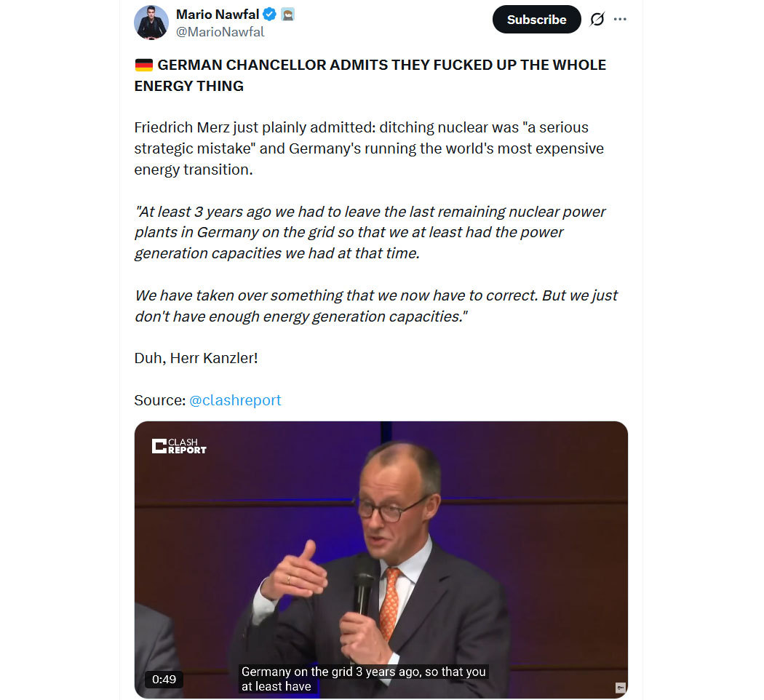Click the italic quote starting "We have taken over"
764x700 pixels.
375,306
